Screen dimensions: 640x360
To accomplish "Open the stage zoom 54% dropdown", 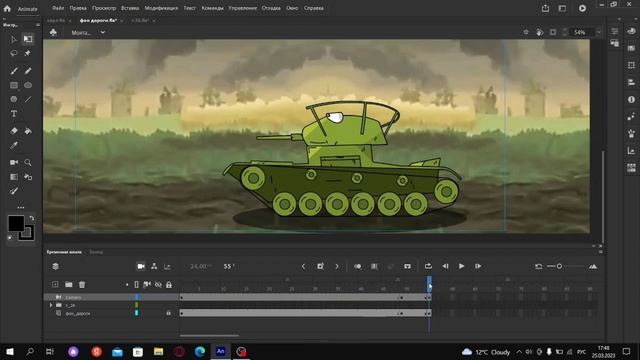I will pyautogui.click(x=599, y=32).
